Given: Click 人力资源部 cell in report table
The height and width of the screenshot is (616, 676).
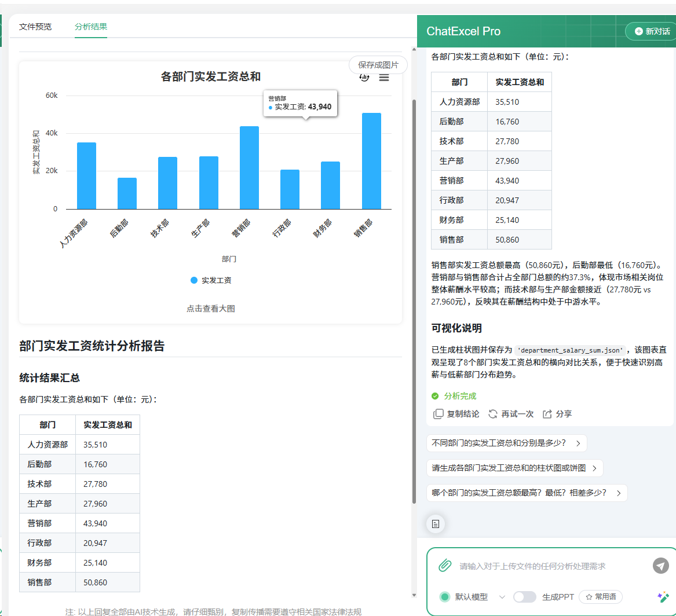Looking at the screenshot, I should [x=47, y=445].
